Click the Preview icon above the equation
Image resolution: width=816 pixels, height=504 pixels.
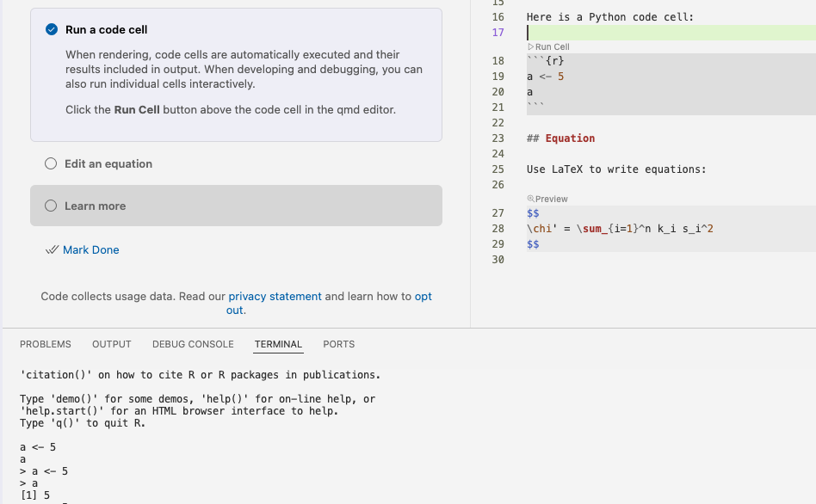coord(530,200)
